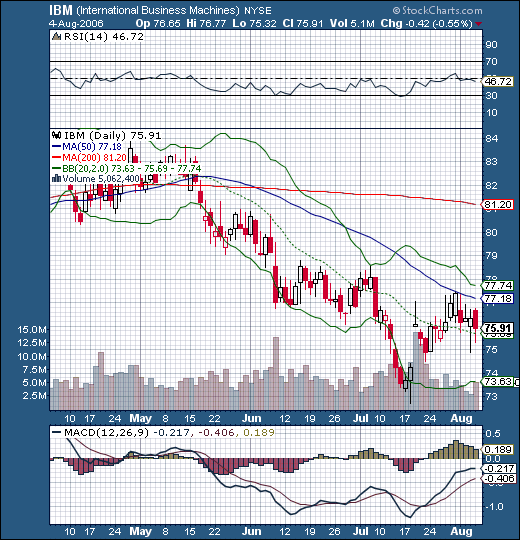This screenshot has height=540, width=520.
Task: Click the (International Business Machines) company name
Action: click(158, 10)
